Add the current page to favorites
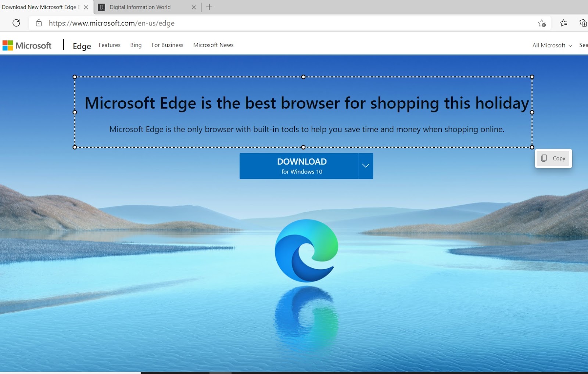The image size is (588, 374). [542, 23]
